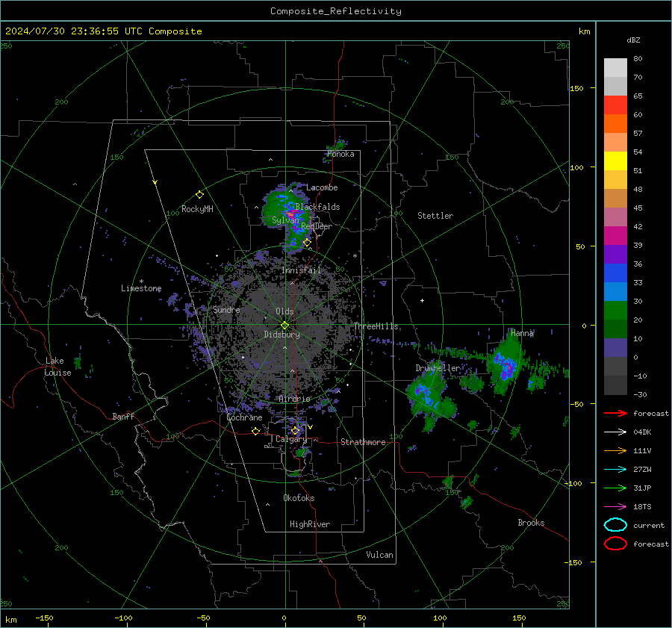Select the red 60-65 dBZ color swatch
The width and height of the screenshot is (672, 628).
pos(615,105)
